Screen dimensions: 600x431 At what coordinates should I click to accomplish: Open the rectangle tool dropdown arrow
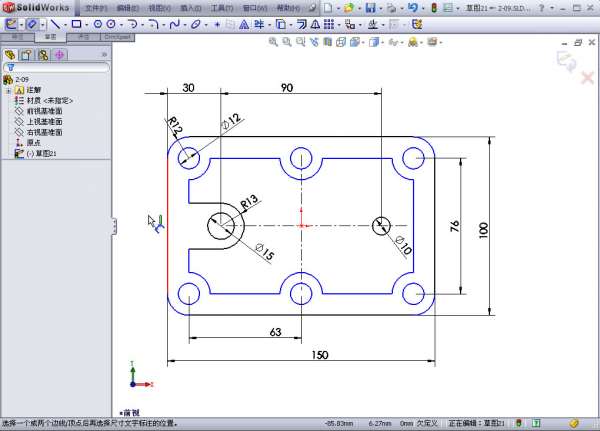[x=86, y=23]
